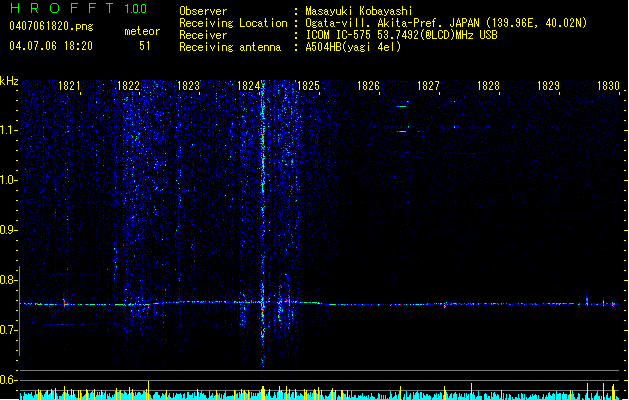Click the meteor count value 51
The height and width of the screenshot is (400, 629).
pos(144,45)
